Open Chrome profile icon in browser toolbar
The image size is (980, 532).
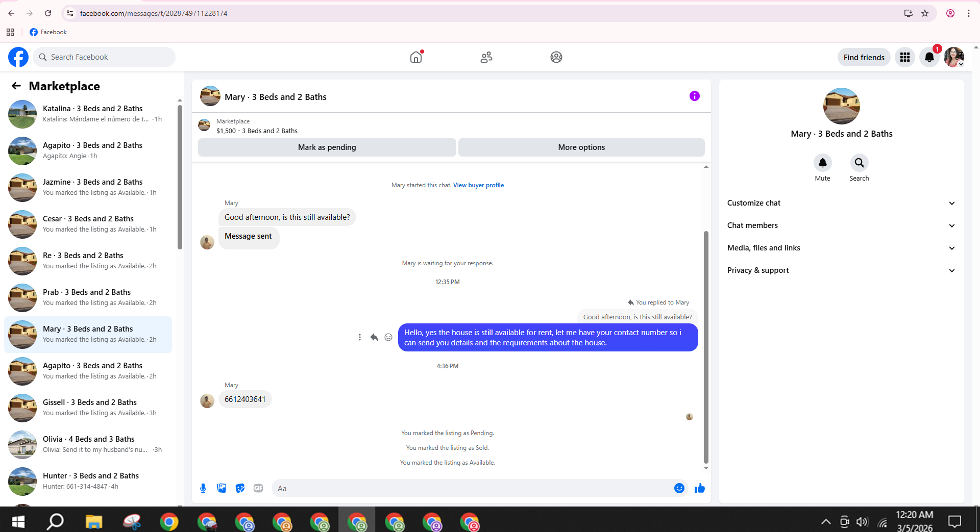tap(950, 13)
